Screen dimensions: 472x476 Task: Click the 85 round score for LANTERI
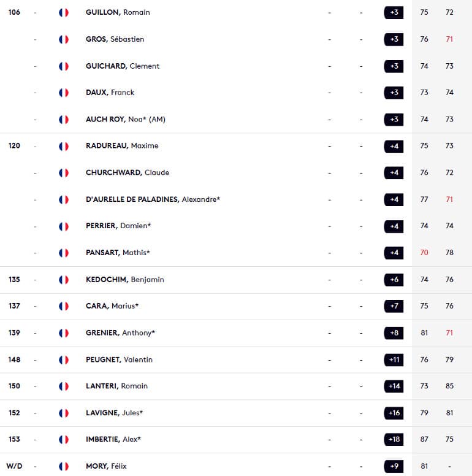(x=449, y=386)
